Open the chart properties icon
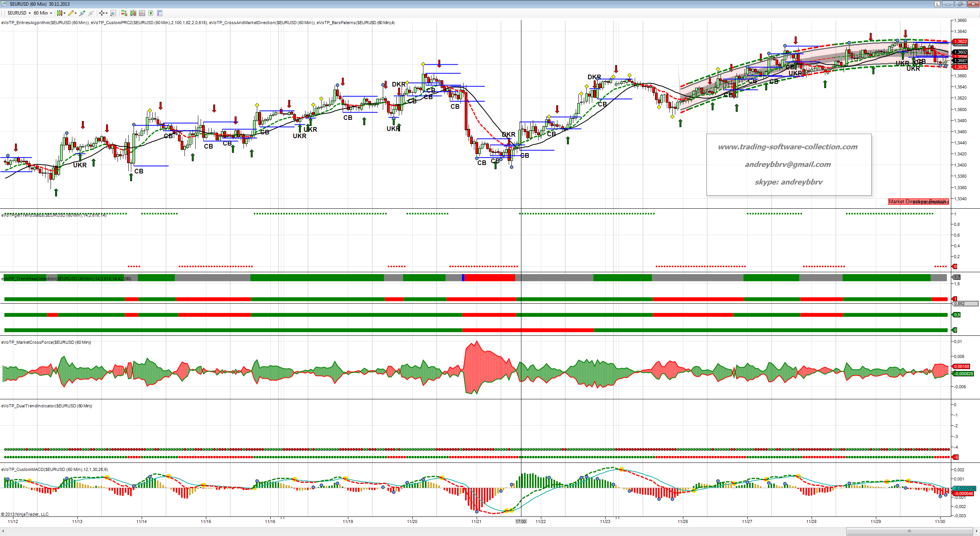Screen dimensions: 980x536 coord(160,13)
